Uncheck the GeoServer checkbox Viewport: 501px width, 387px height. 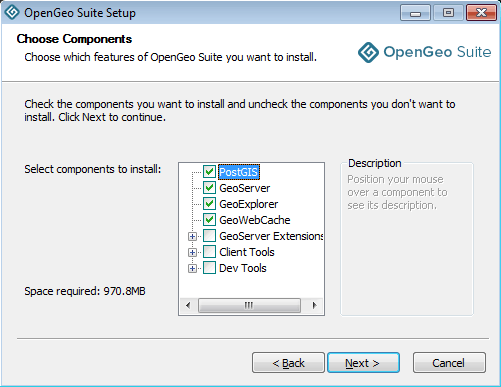point(209,188)
